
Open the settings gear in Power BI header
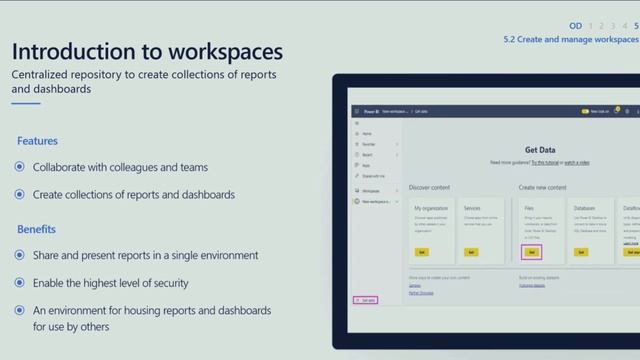(x=627, y=111)
